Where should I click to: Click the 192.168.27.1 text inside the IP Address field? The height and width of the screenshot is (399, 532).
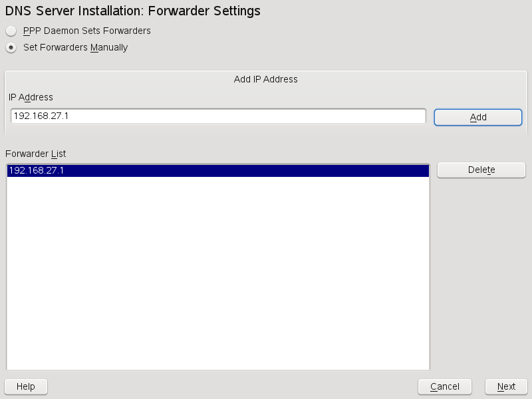[41, 116]
